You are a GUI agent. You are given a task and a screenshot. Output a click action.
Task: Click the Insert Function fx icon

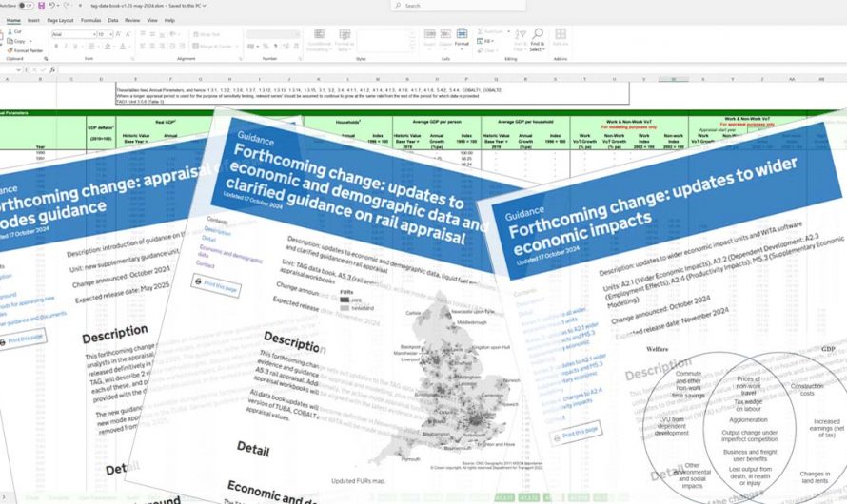pyautogui.click(x=52, y=69)
